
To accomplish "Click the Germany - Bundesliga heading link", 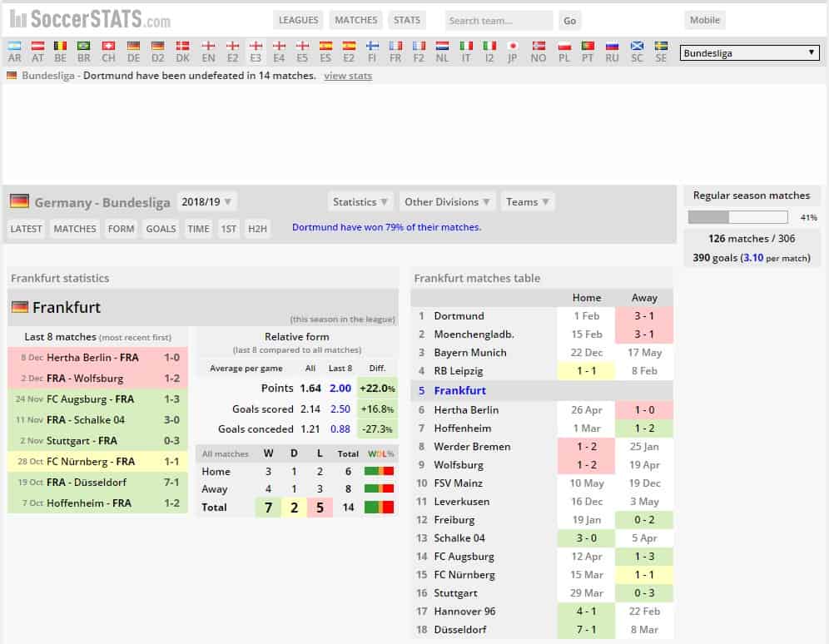I will coord(102,202).
